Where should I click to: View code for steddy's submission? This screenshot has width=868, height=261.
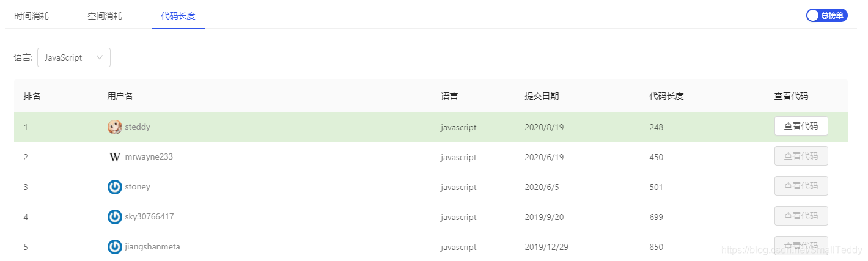tap(801, 126)
